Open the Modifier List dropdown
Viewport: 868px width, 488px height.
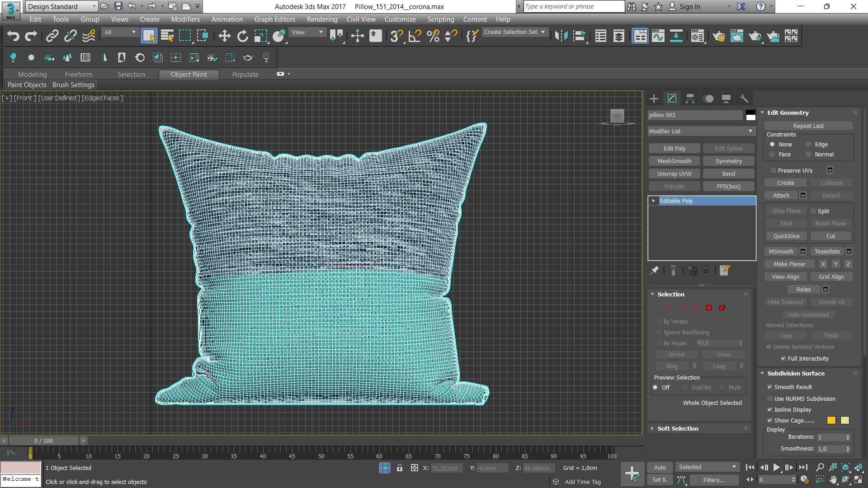coord(702,131)
